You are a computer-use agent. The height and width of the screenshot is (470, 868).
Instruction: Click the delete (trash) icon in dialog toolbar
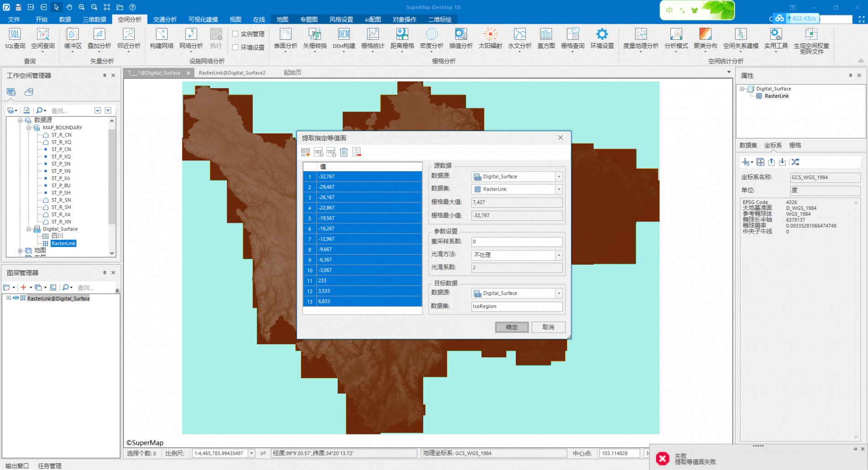(344, 152)
